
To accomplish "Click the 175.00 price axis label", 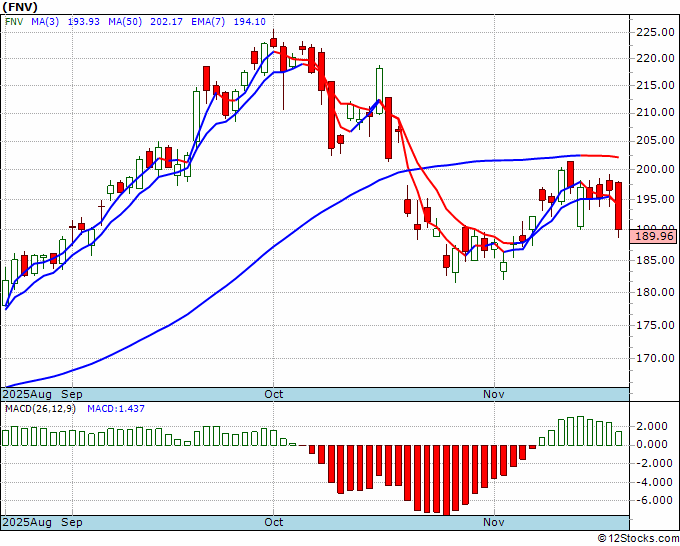I will (x=655, y=325).
